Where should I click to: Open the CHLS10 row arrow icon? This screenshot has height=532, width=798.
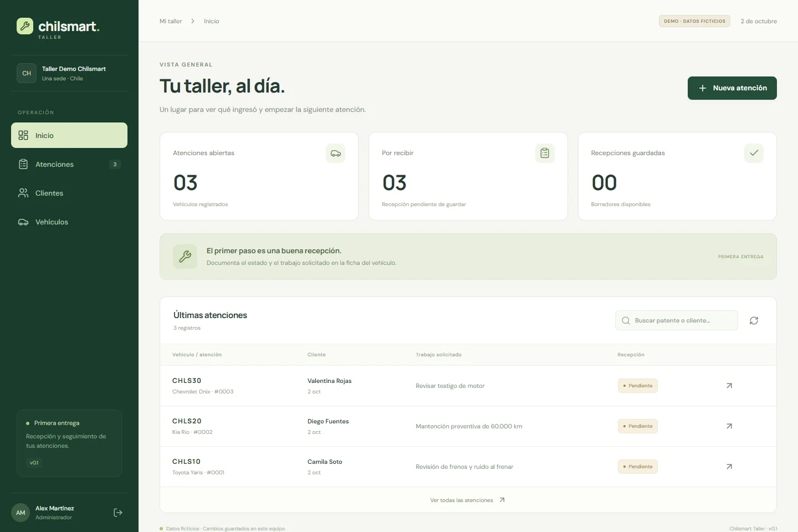click(x=729, y=467)
